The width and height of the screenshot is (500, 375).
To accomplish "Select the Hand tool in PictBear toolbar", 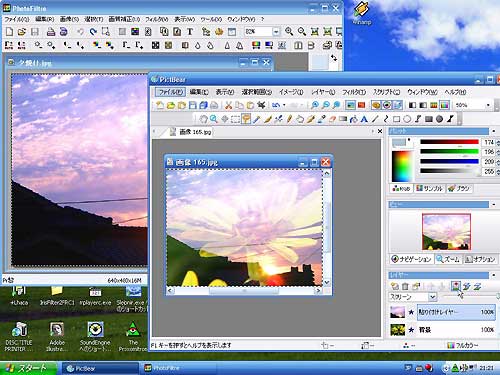I will [203, 119].
